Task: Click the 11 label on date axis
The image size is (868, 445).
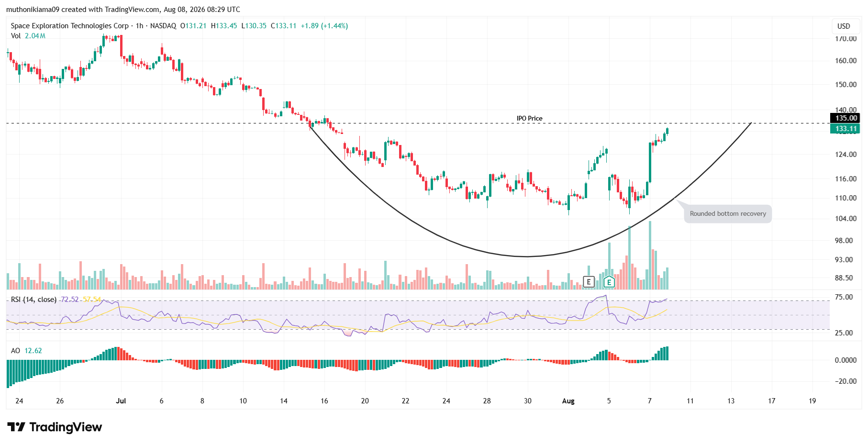Action: coord(690,401)
